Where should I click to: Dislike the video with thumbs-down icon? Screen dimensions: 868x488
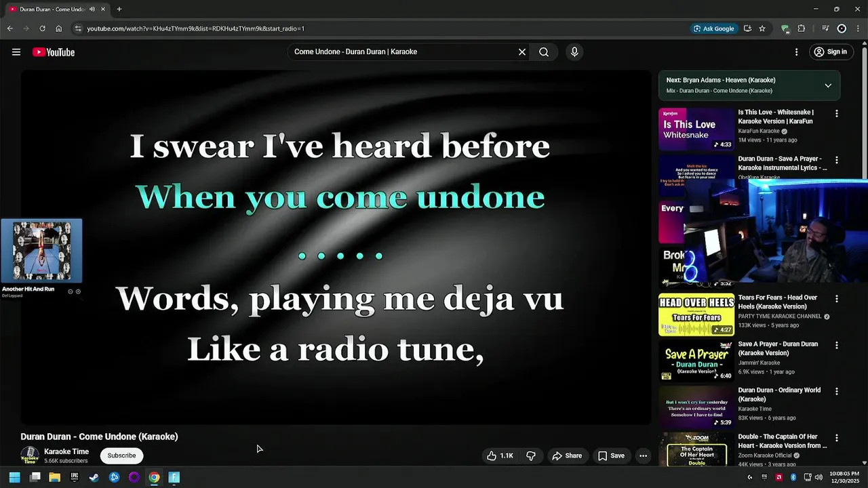(x=531, y=456)
